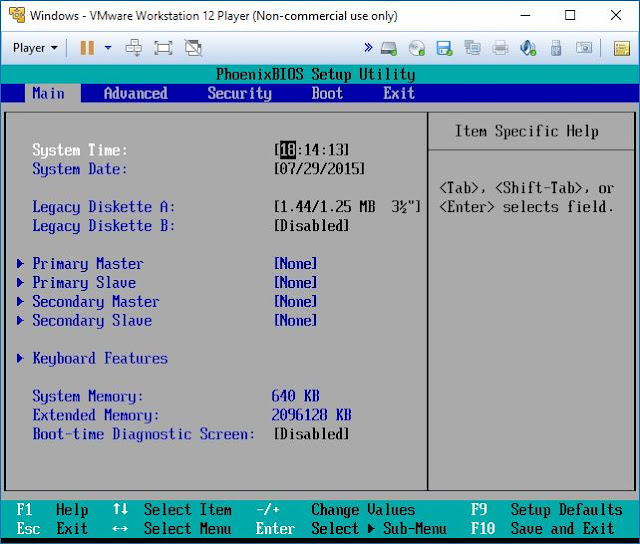640x544 pixels.
Task: Expand the Secondary Master submenu arrow
Action: click(x=20, y=301)
